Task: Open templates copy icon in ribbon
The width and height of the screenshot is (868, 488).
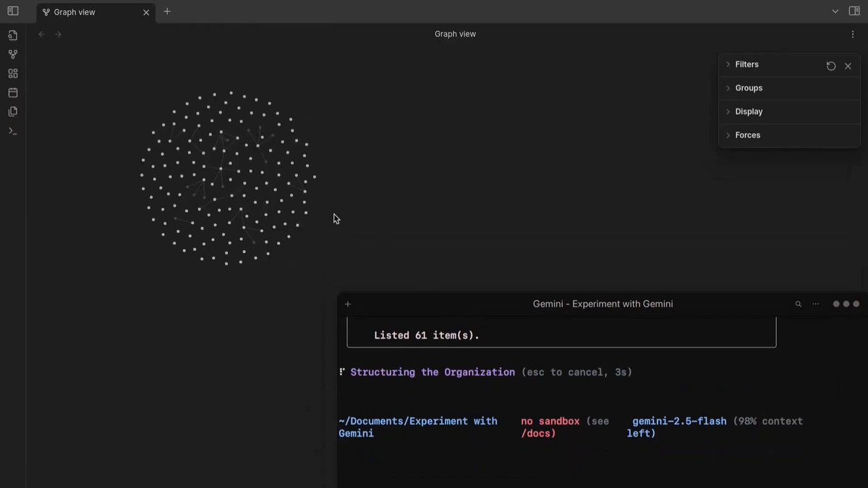Action: pos(12,111)
